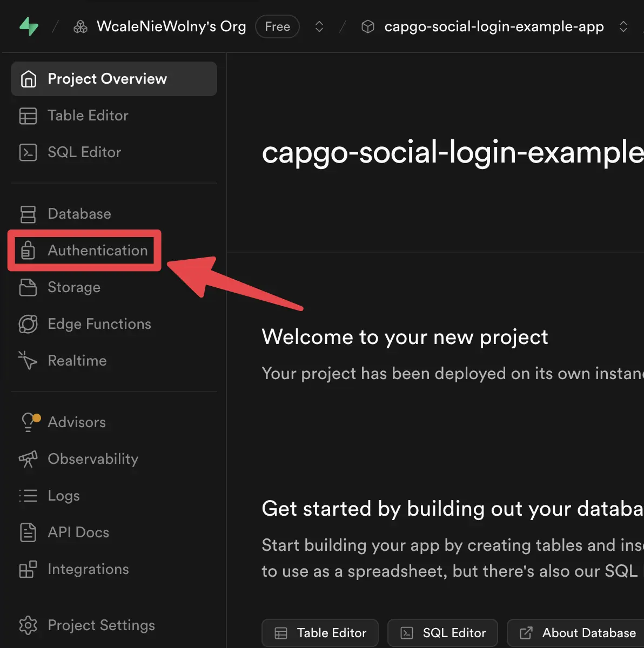Open the Integrations sidebar entry
This screenshot has width=644, height=648.
[88, 569]
